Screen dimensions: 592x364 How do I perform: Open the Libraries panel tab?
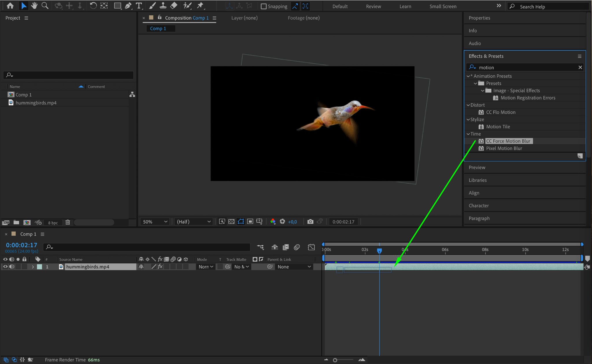coord(478,180)
